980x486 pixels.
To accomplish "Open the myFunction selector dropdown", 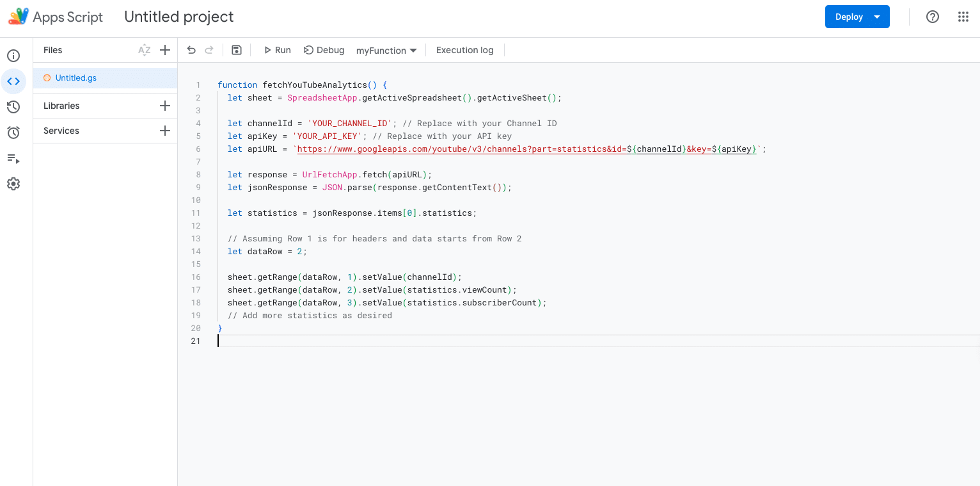I will pyautogui.click(x=386, y=51).
